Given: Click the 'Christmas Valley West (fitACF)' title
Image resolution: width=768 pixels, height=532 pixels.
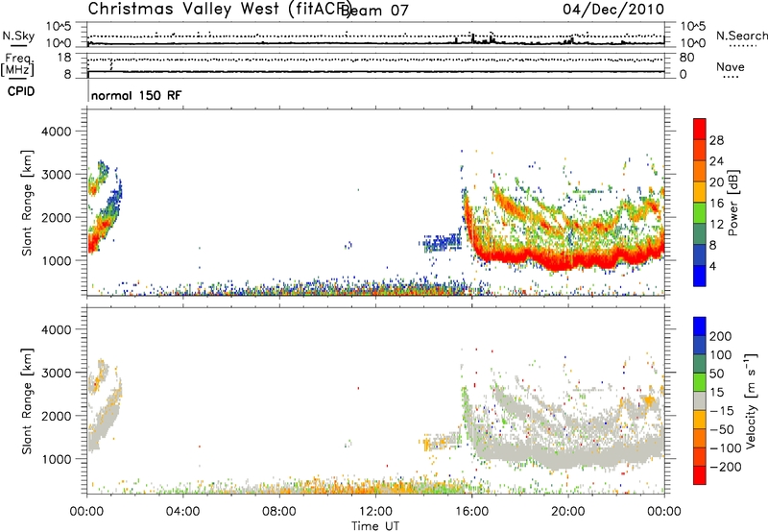Looking at the screenshot, I should pos(219,10).
